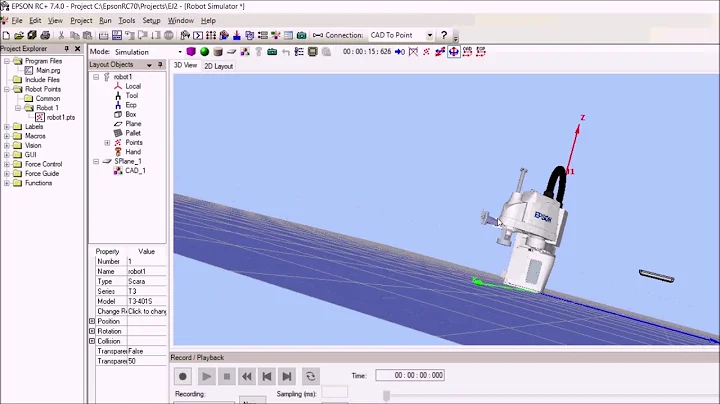This screenshot has height=404, width=720.
Task: Add a plane object icon
Action: point(231,51)
